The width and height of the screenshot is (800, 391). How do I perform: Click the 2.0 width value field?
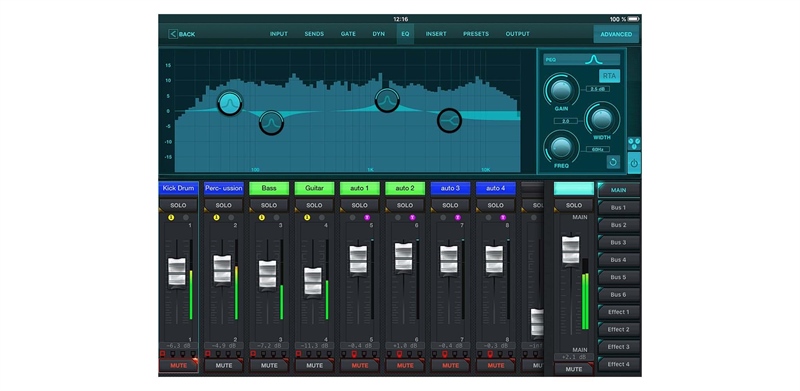566,121
